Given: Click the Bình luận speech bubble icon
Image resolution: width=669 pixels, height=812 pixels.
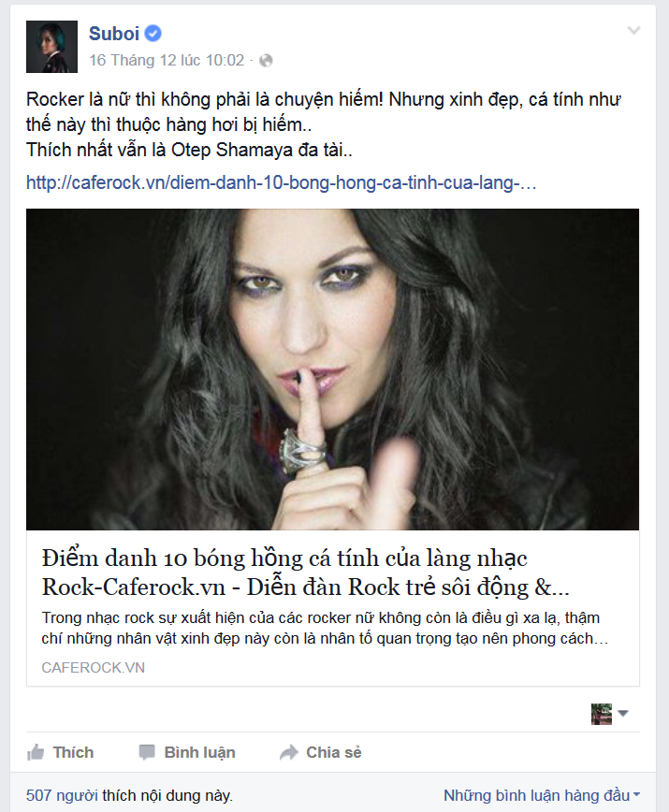Looking at the screenshot, I should [147, 752].
